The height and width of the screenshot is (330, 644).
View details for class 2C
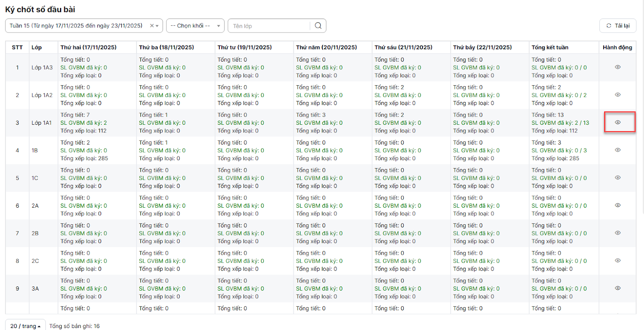pyautogui.click(x=617, y=261)
